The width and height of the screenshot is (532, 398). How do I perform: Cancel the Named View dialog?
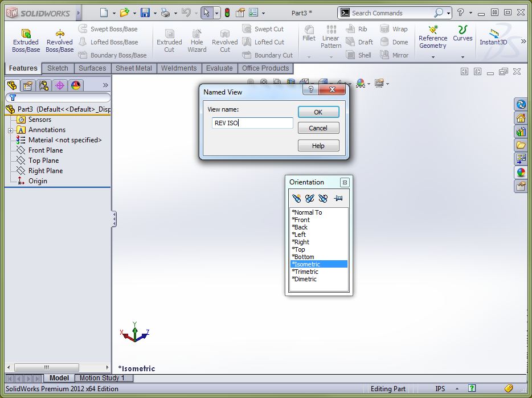click(318, 128)
